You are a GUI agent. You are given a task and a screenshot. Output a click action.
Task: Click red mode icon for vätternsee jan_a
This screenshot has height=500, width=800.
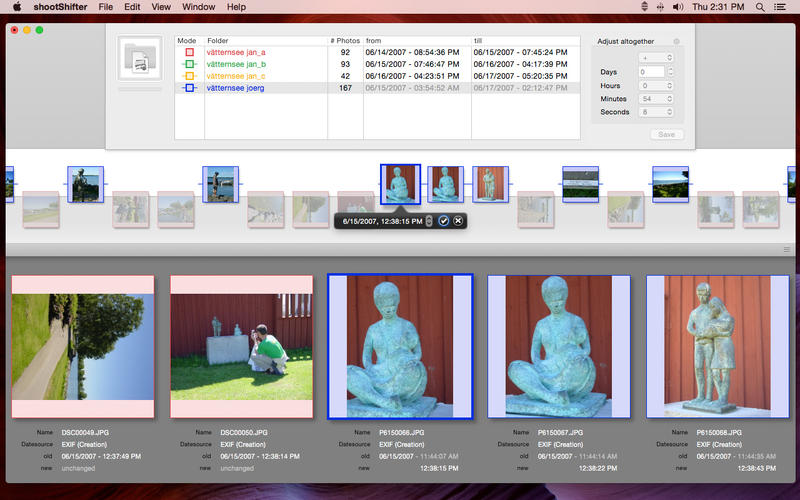[x=188, y=51]
